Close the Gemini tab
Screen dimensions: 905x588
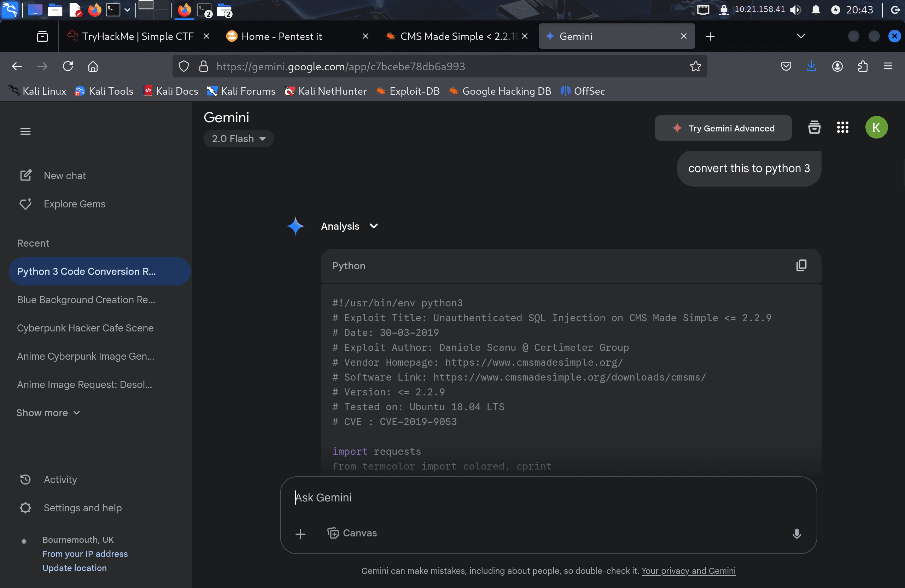[683, 36]
